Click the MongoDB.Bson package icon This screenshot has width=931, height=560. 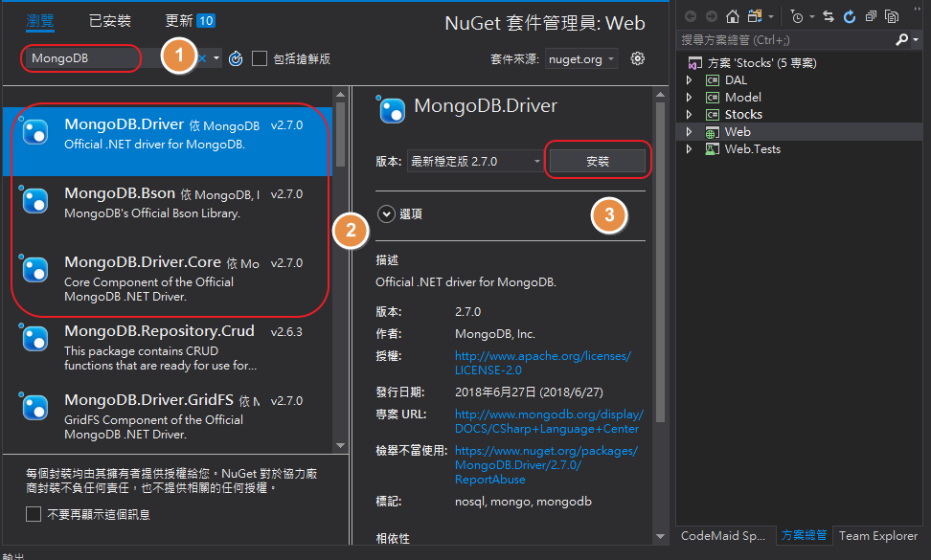35,200
